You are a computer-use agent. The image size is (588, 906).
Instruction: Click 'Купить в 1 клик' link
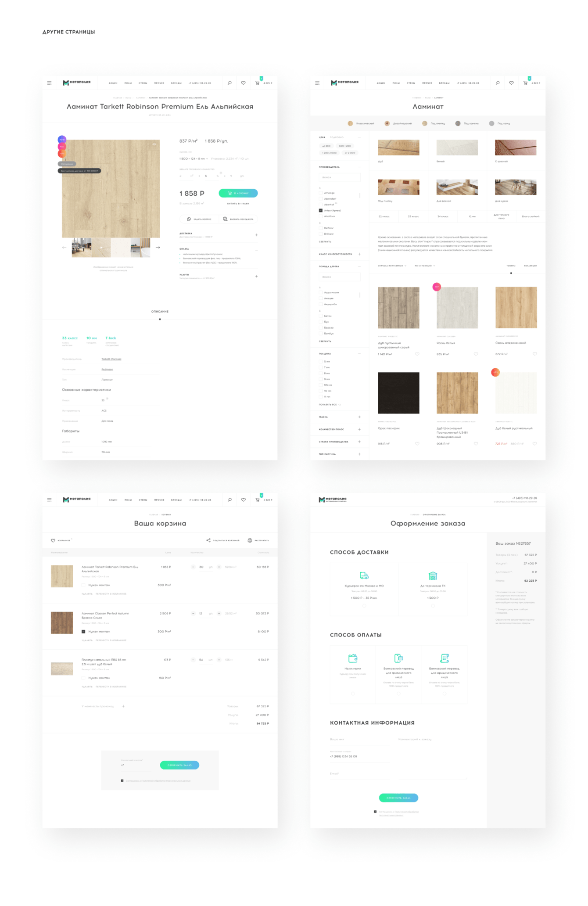(x=238, y=204)
